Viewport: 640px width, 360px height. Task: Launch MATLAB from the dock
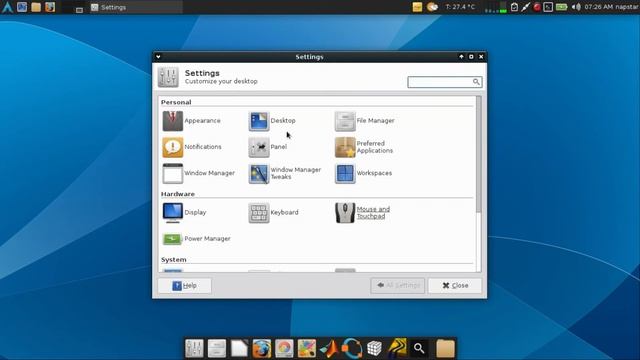point(329,349)
